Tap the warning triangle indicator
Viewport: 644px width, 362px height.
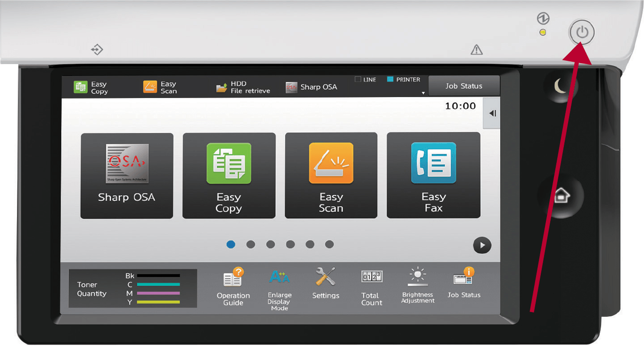click(x=477, y=49)
